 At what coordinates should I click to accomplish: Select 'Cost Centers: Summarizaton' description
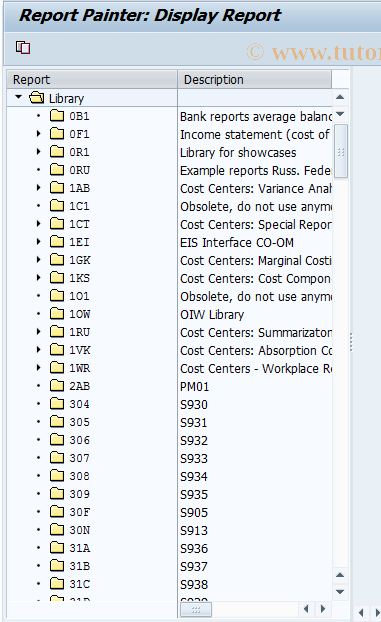click(x=256, y=332)
